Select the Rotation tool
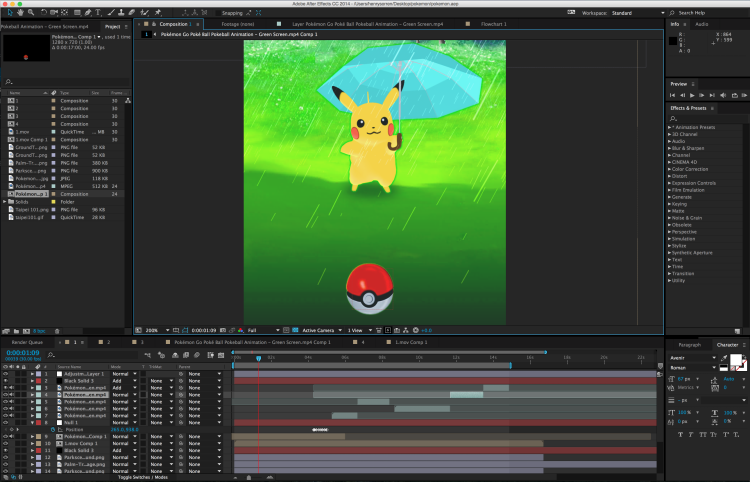Screen dimensions: 750x482 pyautogui.click(x=44, y=12)
